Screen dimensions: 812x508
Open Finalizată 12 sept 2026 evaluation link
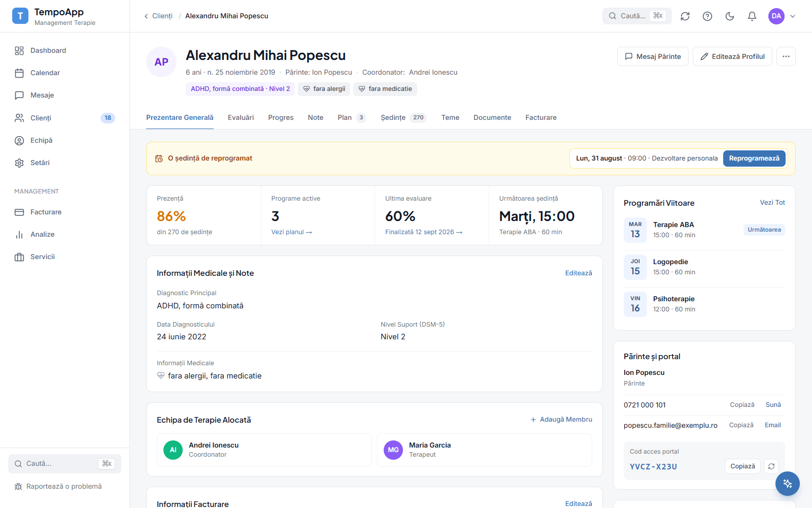pos(424,232)
